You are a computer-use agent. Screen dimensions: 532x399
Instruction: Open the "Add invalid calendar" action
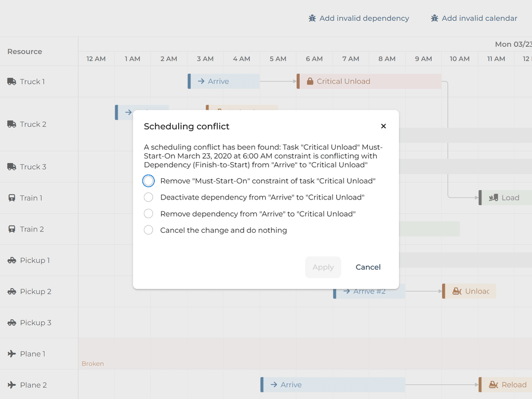coord(473,18)
